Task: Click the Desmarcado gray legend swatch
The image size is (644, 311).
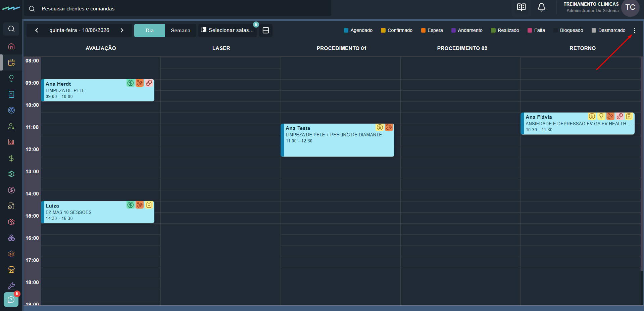Action: pyautogui.click(x=594, y=31)
